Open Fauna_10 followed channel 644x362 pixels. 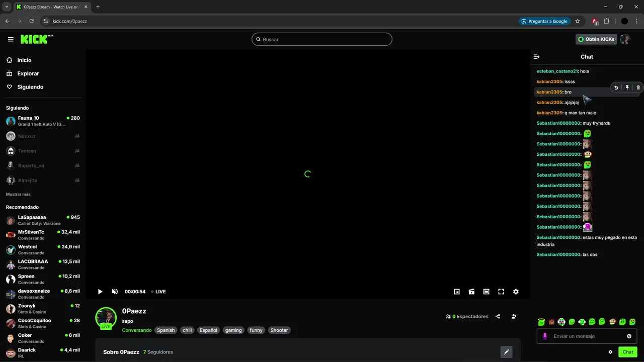point(43,121)
